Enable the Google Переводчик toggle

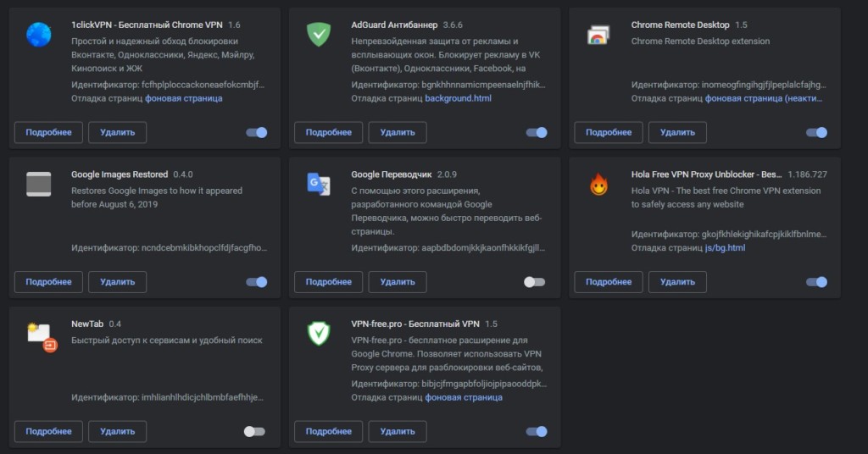coord(535,282)
